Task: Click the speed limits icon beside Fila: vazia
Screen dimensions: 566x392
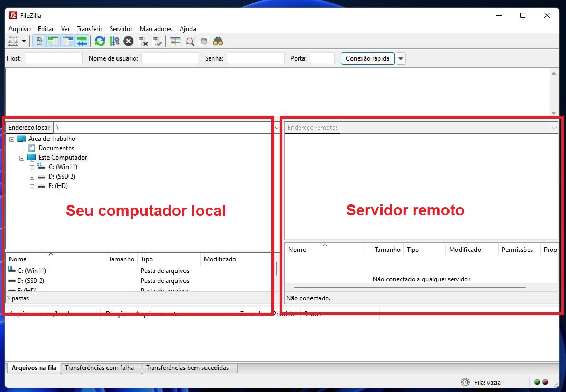Action: tap(465, 383)
